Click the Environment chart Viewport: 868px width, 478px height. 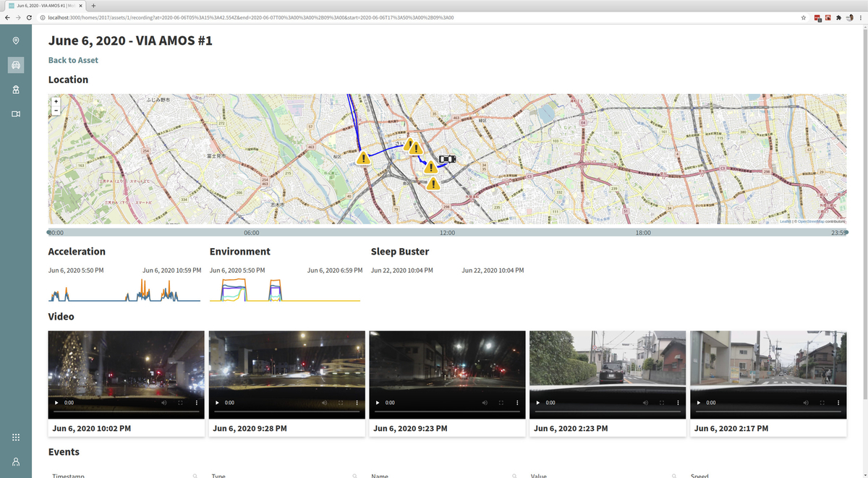click(x=285, y=289)
